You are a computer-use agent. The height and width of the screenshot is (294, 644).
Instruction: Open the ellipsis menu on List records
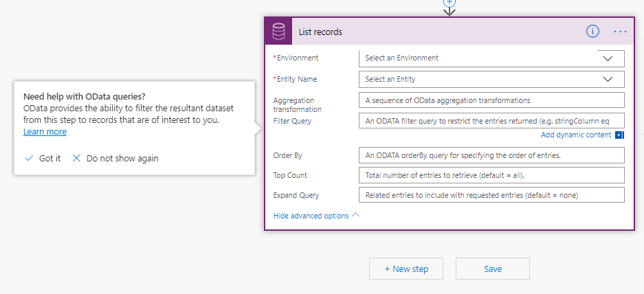[620, 32]
